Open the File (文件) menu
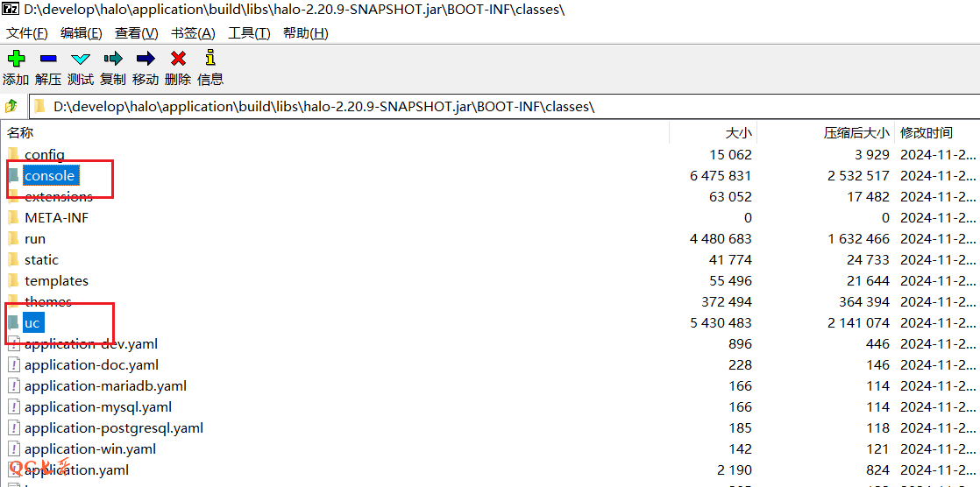The width and height of the screenshot is (980, 487). pyautogui.click(x=27, y=33)
